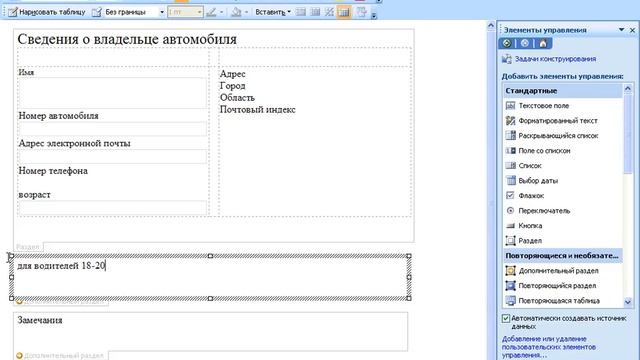Open Добавление или удаление пользовательских элементов link

(x=549, y=347)
